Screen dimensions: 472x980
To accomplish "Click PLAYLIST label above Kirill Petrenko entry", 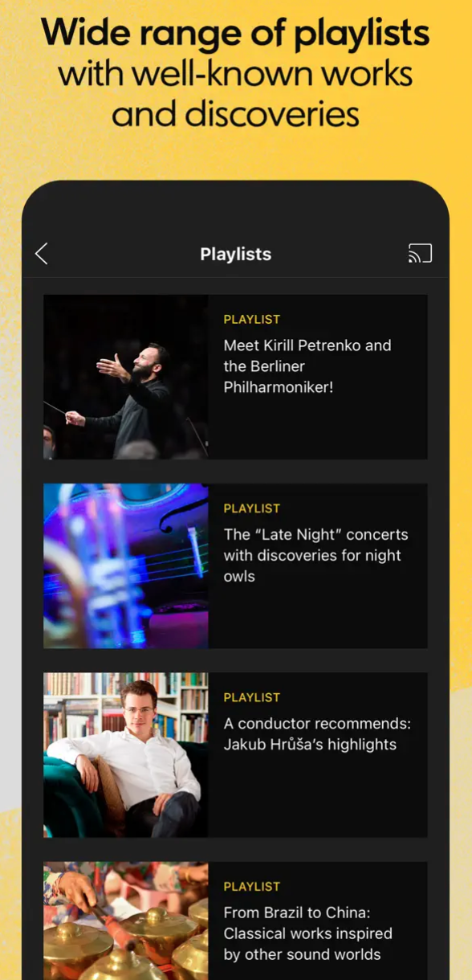I will click(252, 319).
